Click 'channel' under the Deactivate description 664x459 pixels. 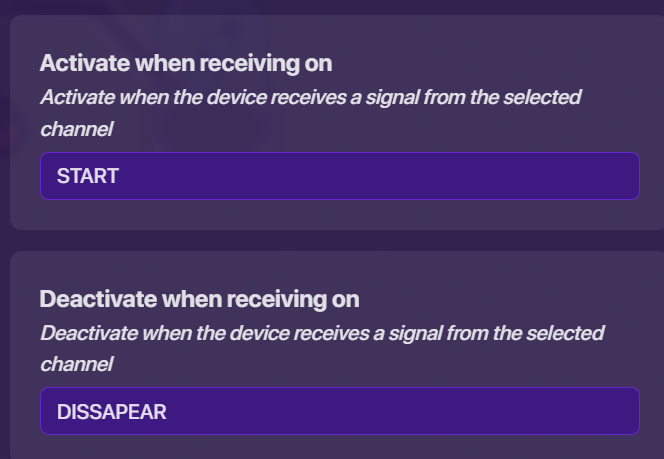pyautogui.click(x=75, y=365)
